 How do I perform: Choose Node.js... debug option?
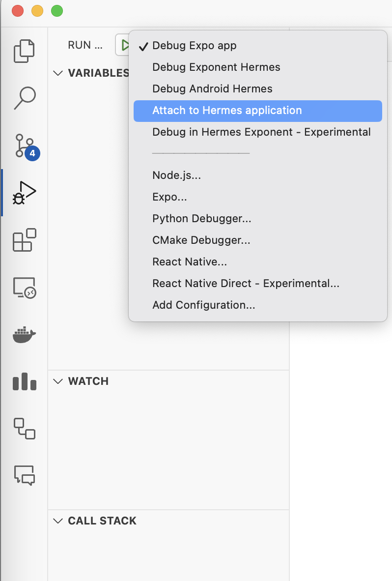pyautogui.click(x=257, y=175)
